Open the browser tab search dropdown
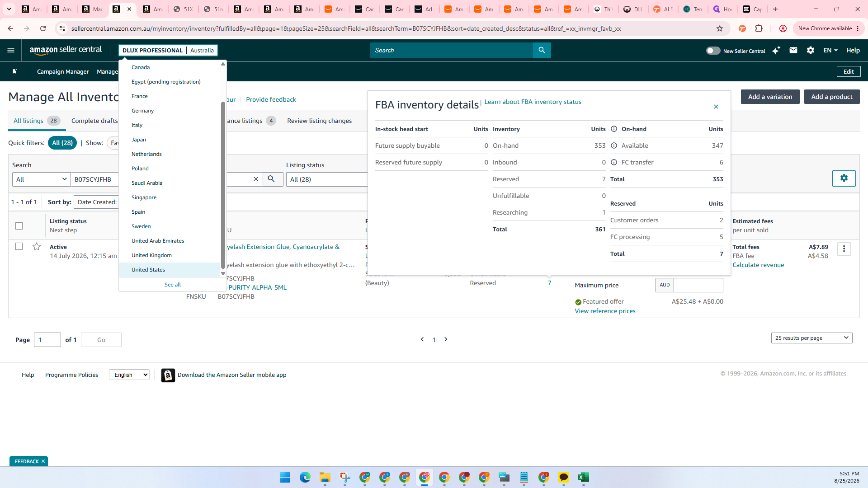 tap(9, 9)
